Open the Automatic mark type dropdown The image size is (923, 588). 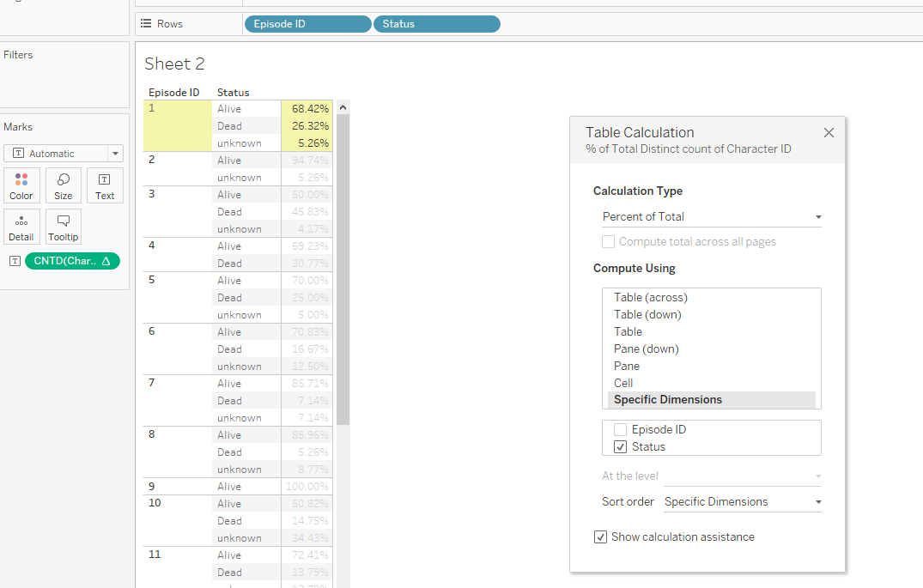tap(64, 154)
